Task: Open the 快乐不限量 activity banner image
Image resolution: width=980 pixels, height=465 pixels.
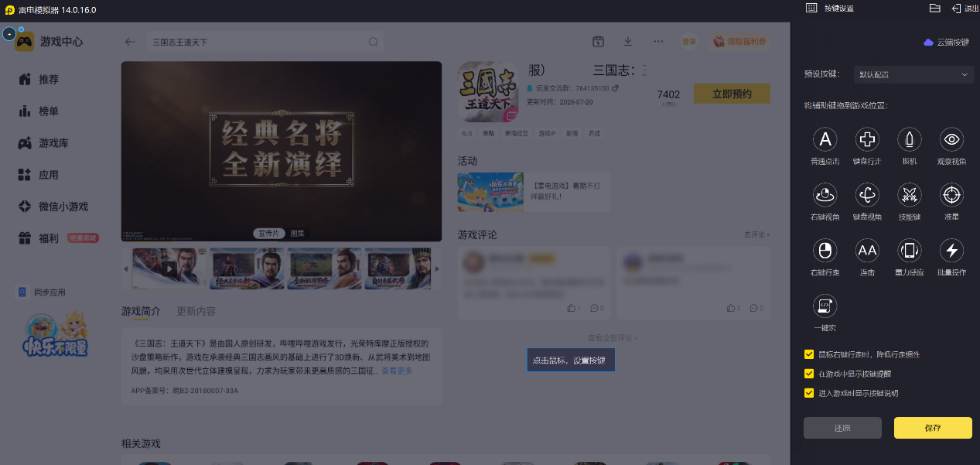Action: [x=490, y=192]
